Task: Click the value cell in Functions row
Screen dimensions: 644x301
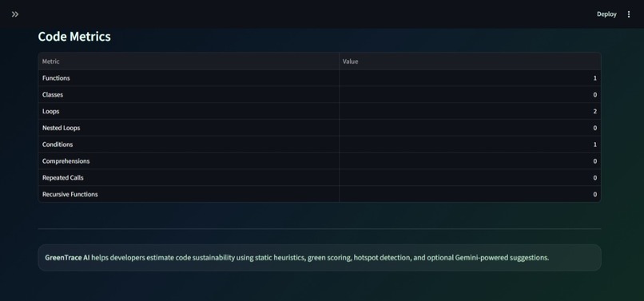Action: tap(470, 78)
